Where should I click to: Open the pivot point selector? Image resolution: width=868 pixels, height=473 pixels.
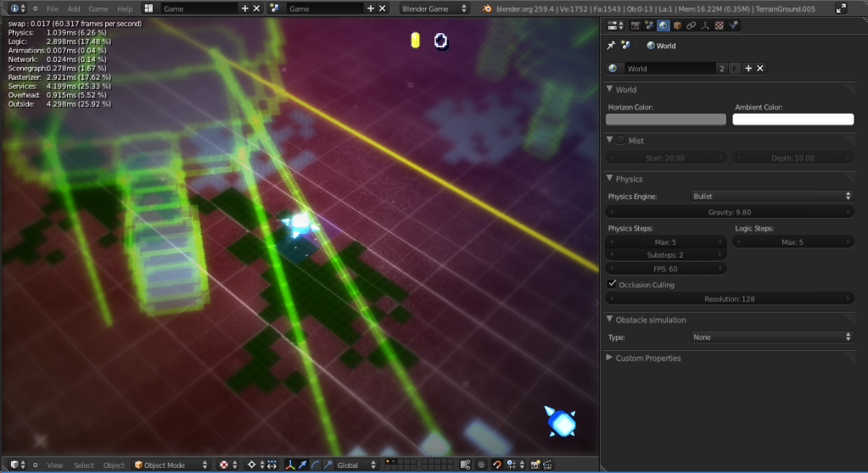point(255,465)
